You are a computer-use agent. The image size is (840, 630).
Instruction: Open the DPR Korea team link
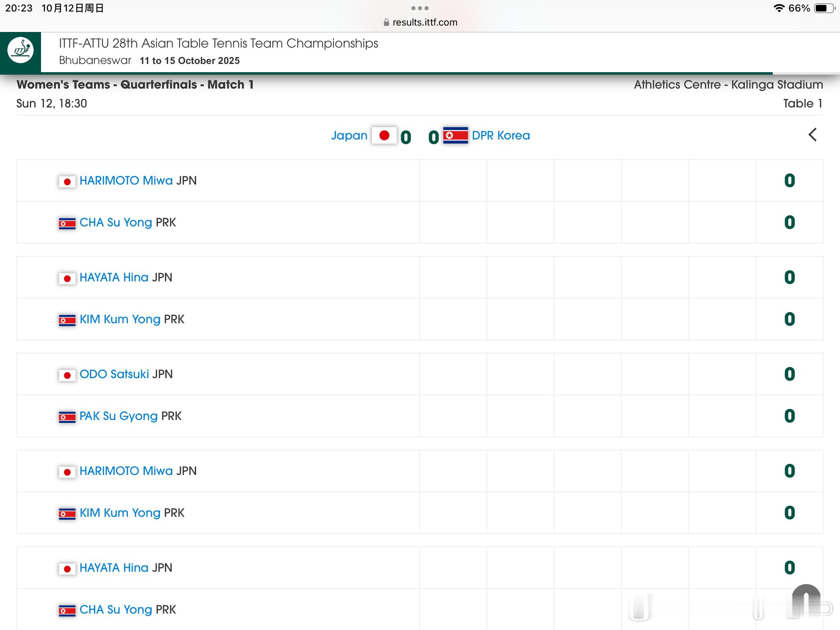(501, 135)
